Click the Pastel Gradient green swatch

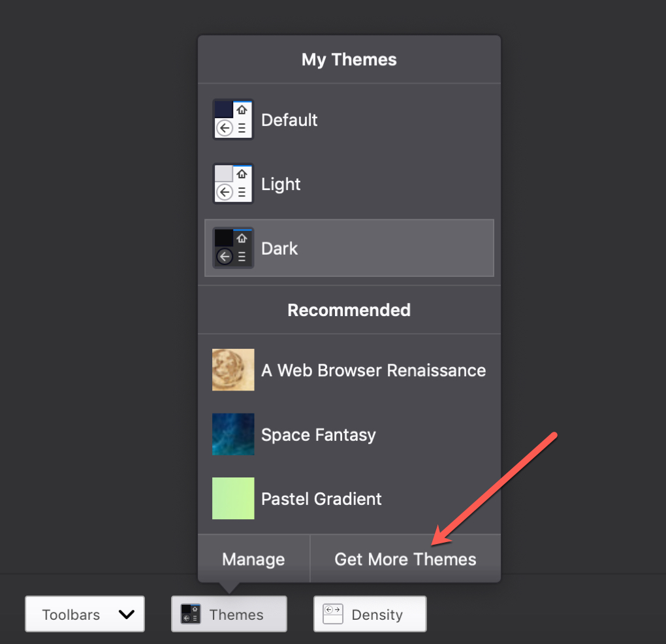(233, 498)
